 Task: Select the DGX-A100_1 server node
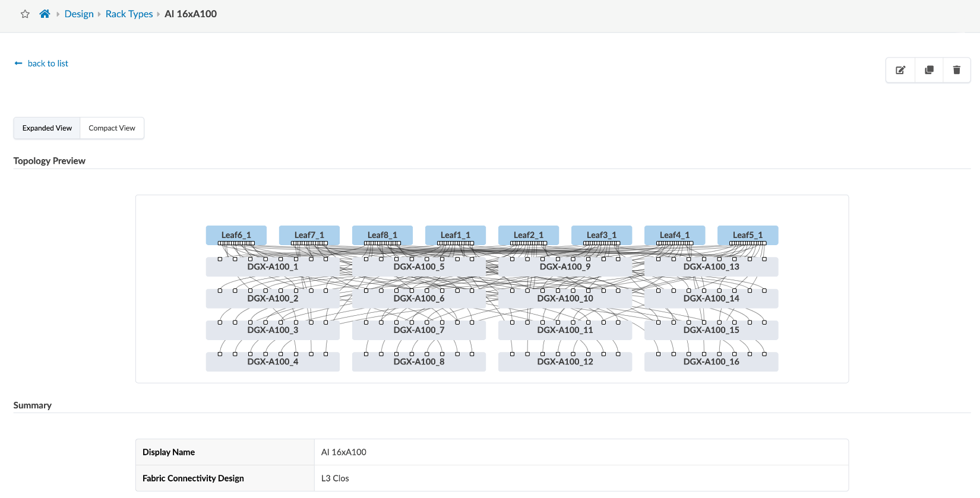click(x=273, y=267)
